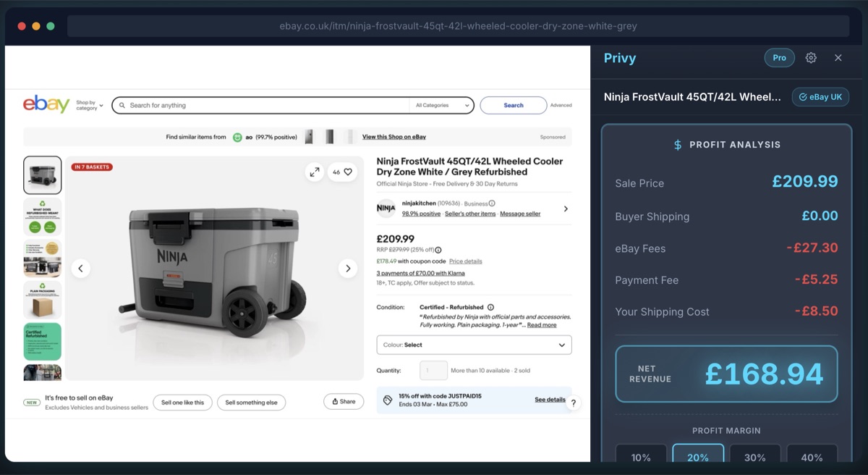The height and width of the screenshot is (475, 868).
Task: Click the eBay logo
Action: coord(45,104)
